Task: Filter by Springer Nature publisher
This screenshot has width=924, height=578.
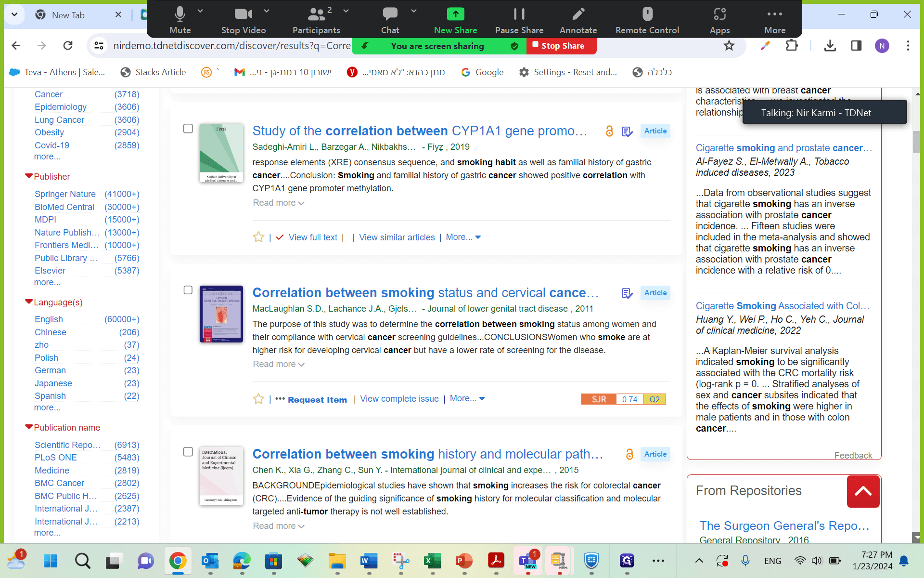Action: (65, 194)
